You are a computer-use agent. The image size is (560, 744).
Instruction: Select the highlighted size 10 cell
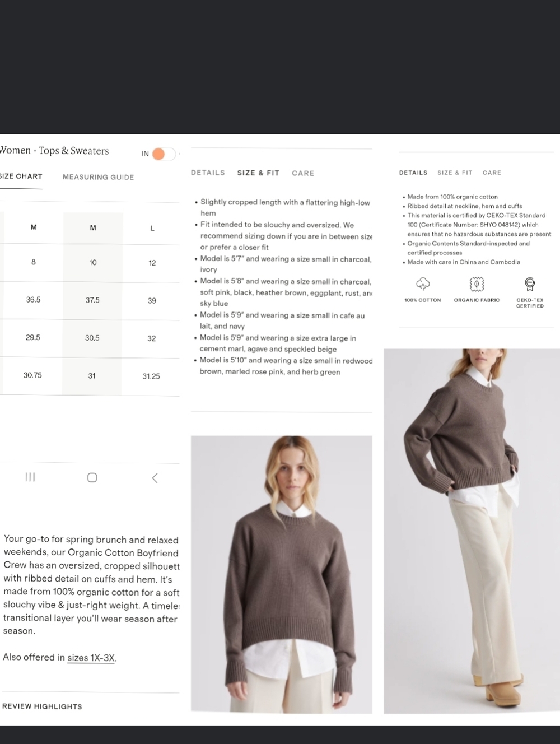(92, 262)
